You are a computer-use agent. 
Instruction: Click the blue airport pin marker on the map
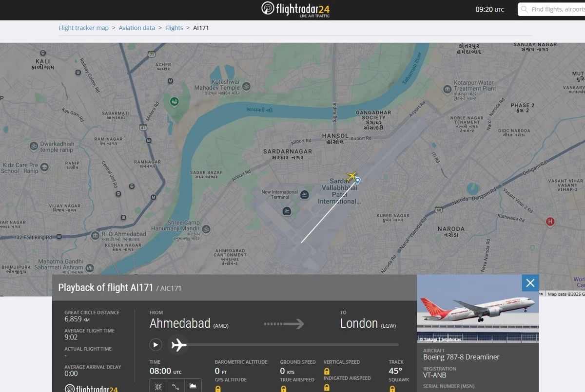tap(358, 181)
